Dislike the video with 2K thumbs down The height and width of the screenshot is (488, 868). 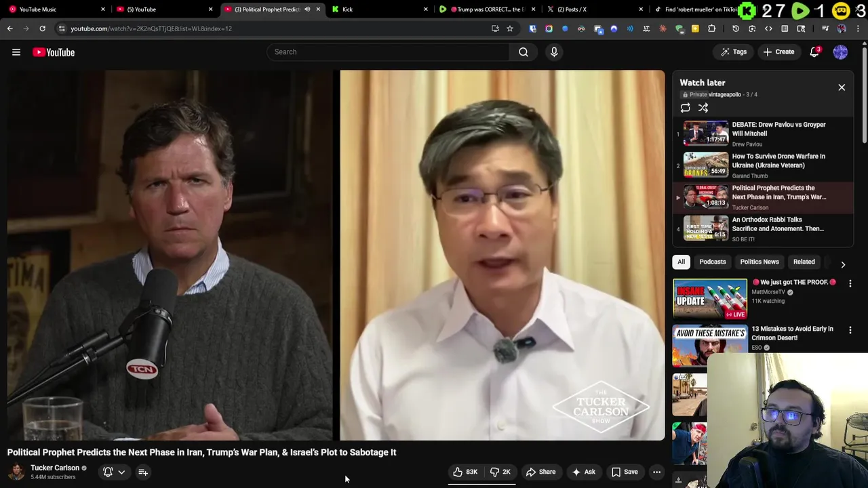coord(500,472)
